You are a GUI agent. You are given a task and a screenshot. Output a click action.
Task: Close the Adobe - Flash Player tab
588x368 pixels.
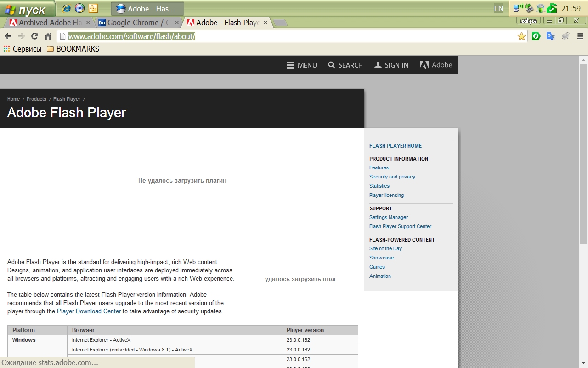(x=265, y=23)
